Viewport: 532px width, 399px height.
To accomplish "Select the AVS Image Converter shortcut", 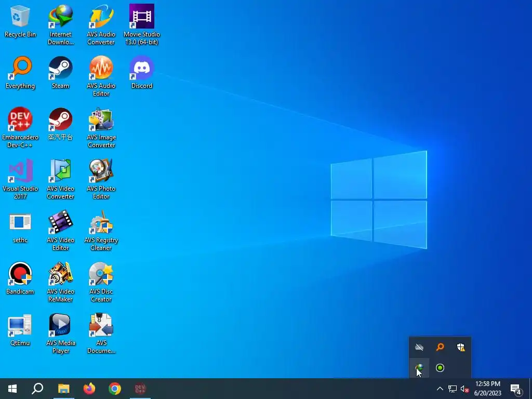I will [101, 128].
